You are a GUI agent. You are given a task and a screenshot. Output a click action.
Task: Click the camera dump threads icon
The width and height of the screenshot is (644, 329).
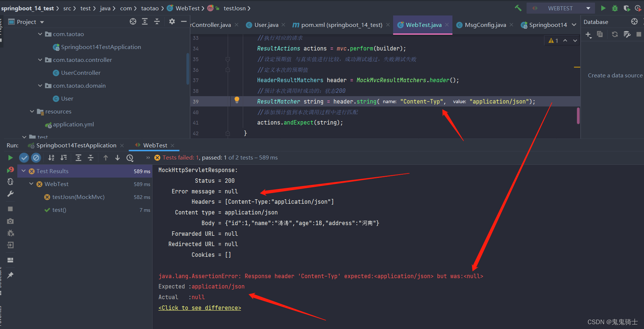coord(10,221)
